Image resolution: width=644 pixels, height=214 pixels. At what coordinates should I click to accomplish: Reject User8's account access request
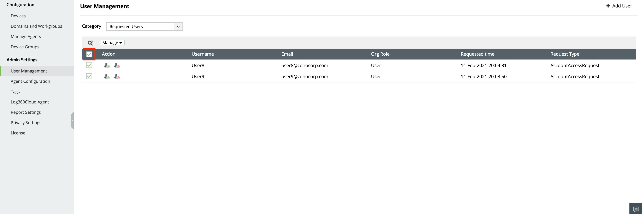coord(117,66)
